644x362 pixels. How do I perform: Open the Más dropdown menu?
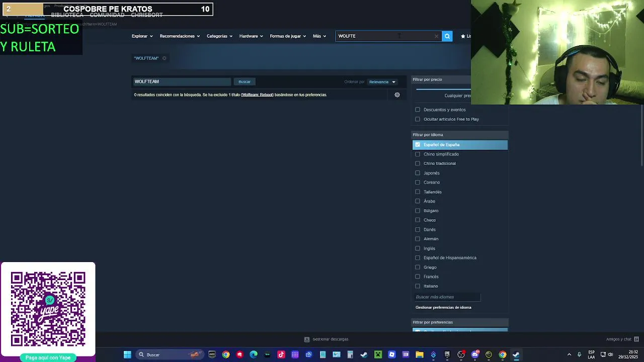tap(319, 36)
